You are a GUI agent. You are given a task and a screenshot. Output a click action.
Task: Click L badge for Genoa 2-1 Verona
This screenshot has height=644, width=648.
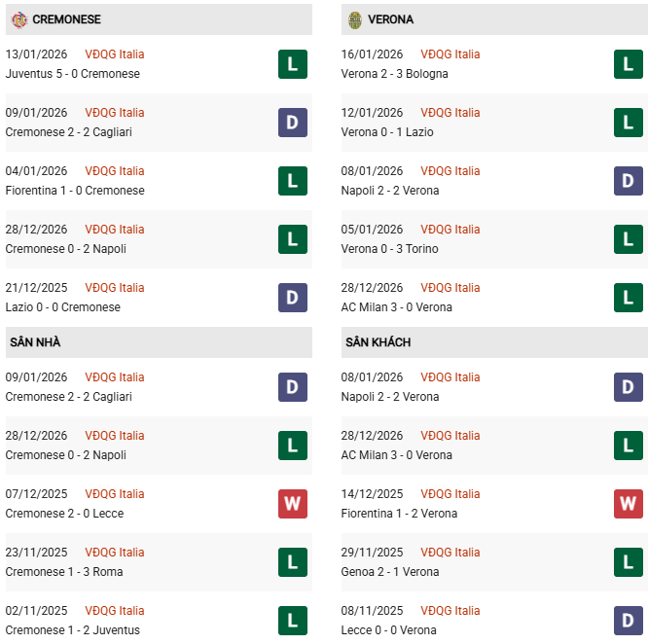[x=629, y=562]
